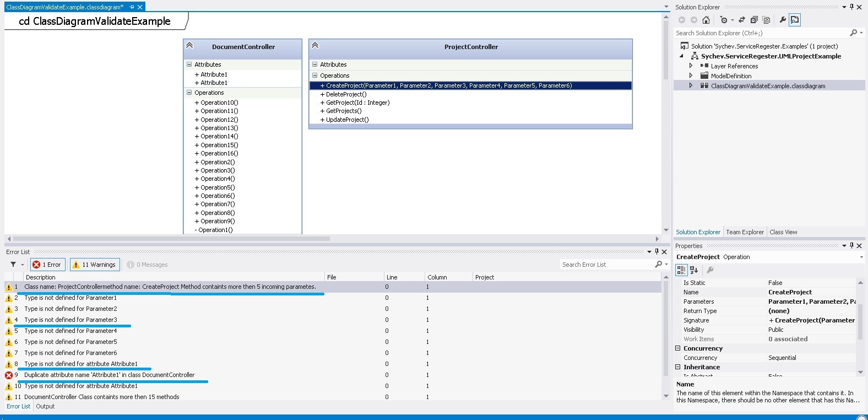Collapse the Concurrency category in Properties
This screenshot has height=420, width=868.
(x=678, y=348)
